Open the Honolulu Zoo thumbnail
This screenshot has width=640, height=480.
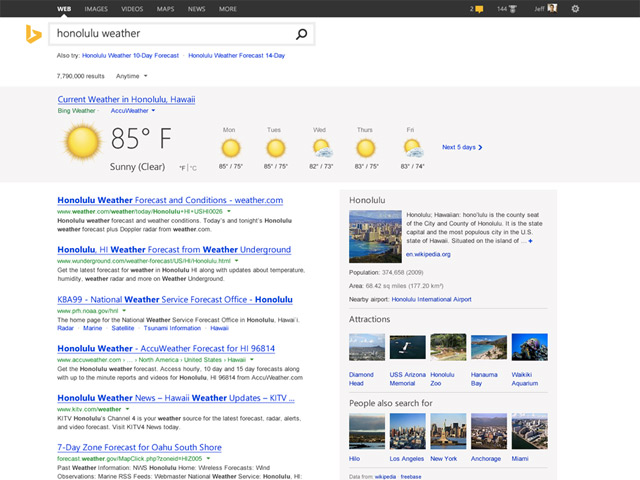point(448,347)
